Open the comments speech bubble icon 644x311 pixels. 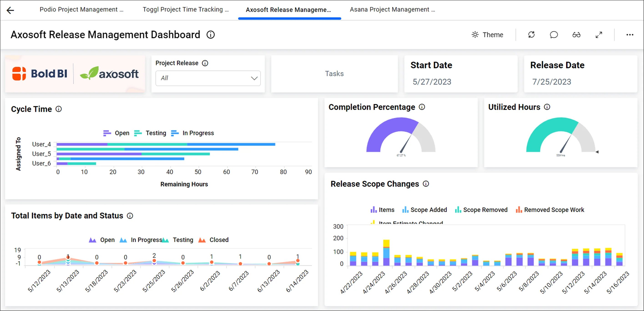click(554, 35)
